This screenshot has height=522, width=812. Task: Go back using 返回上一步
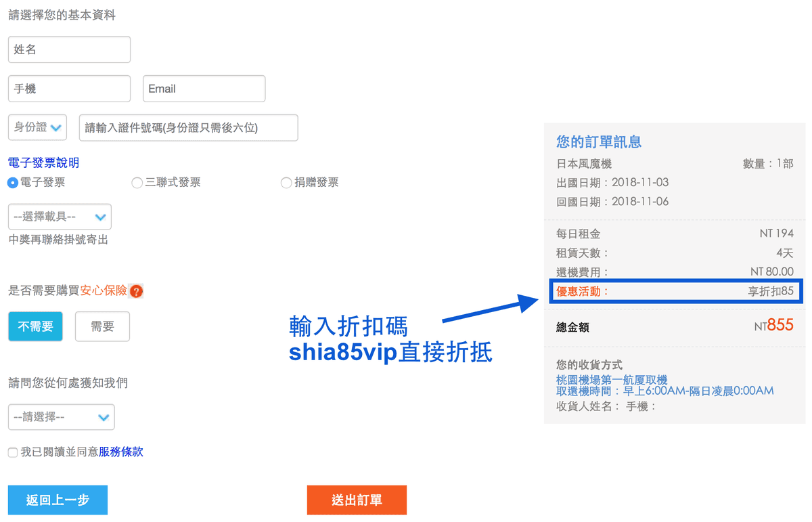coord(57,500)
